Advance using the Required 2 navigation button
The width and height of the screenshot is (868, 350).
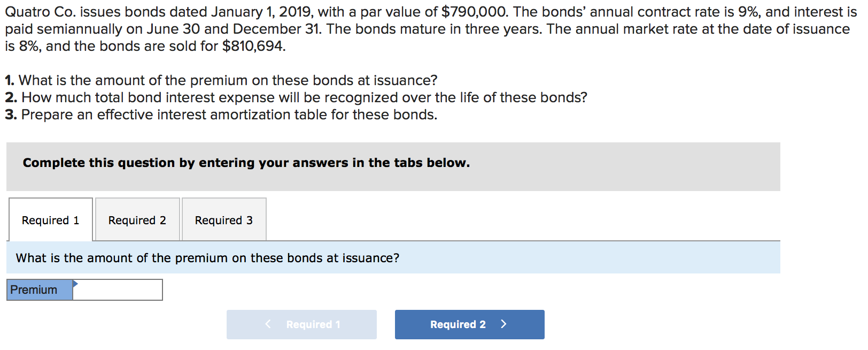[469, 324]
